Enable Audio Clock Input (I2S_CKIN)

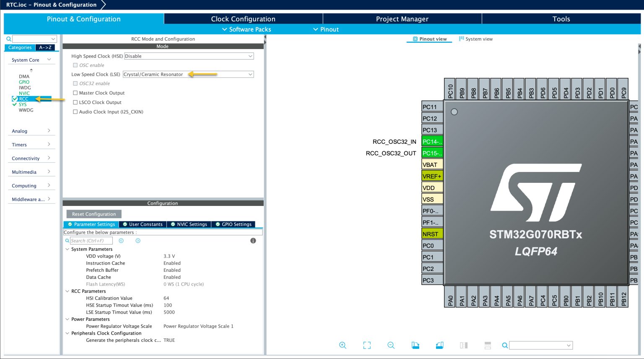pos(75,112)
